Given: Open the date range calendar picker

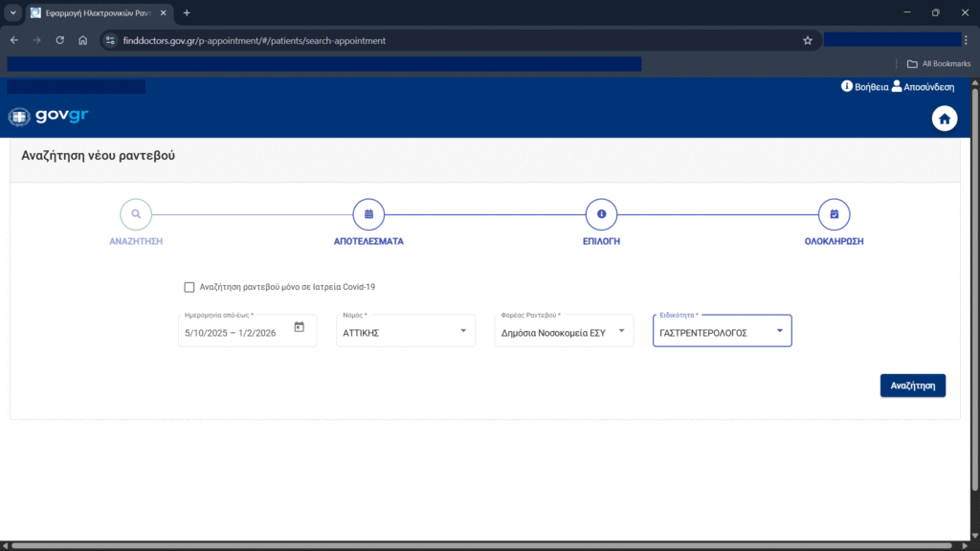Looking at the screenshot, I should [299, 327].
